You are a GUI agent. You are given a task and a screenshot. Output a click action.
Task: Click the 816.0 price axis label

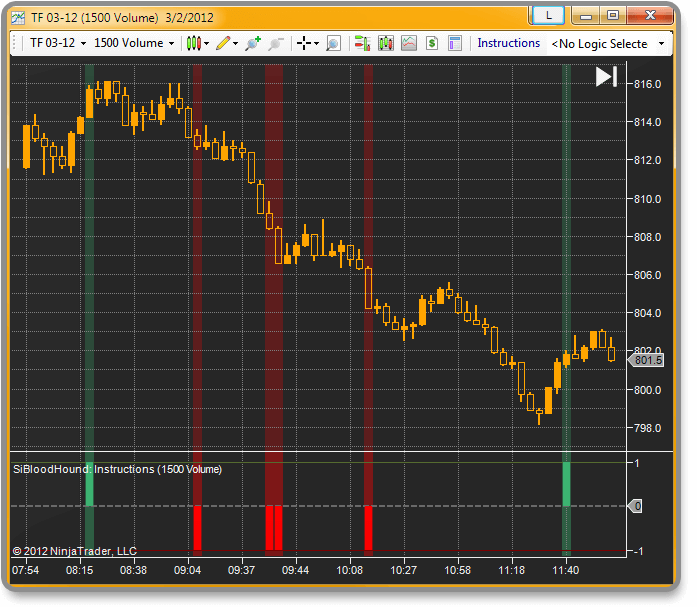point(647,84)
